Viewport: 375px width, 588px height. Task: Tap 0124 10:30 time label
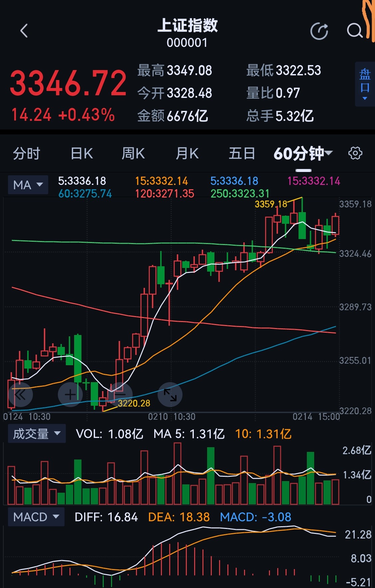click(27, 417)
